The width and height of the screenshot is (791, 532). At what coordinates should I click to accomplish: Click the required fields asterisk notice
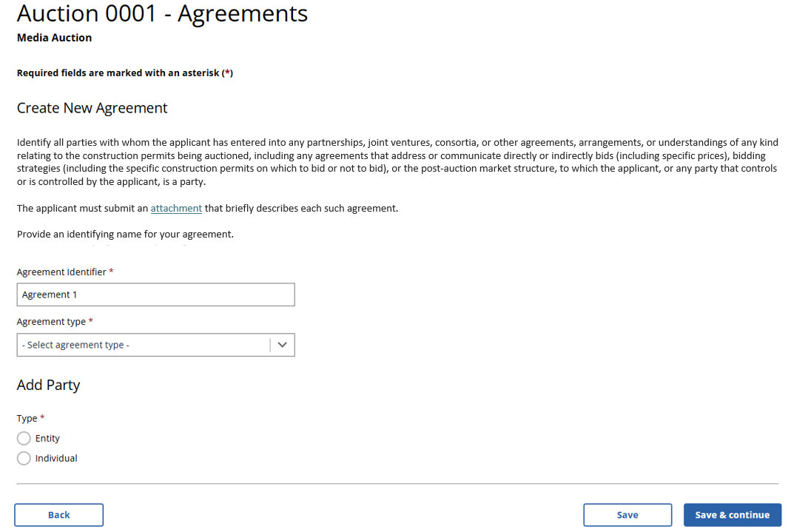[124, 73]
